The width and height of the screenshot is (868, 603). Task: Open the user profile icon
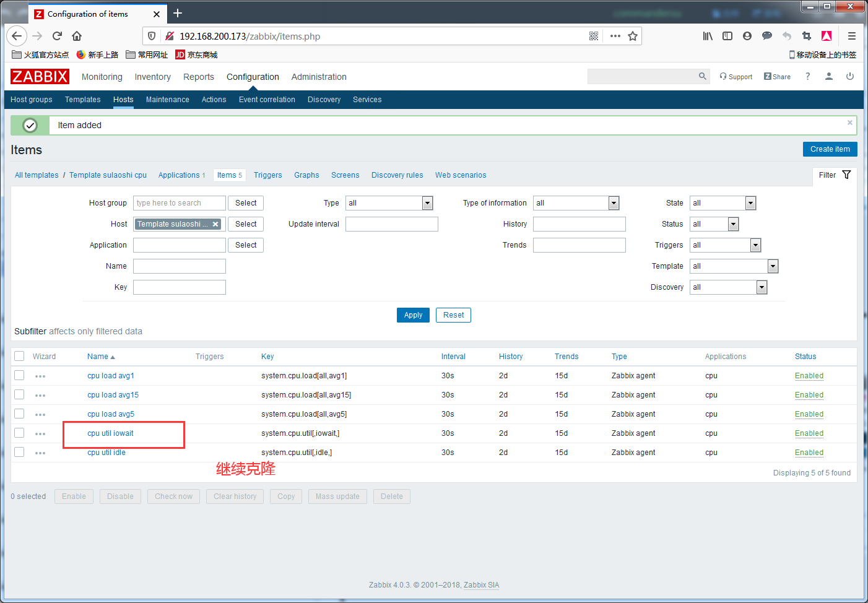point(829,76)
